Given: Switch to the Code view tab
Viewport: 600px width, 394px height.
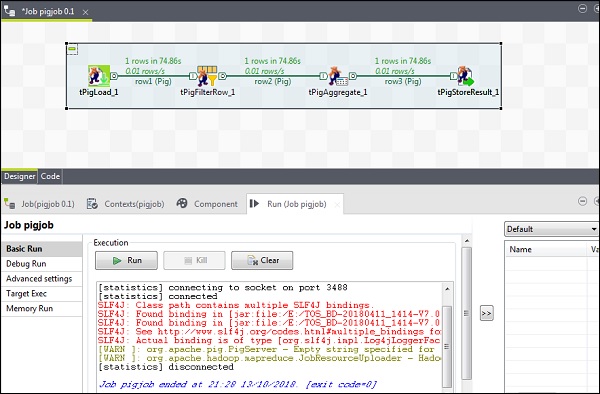Looking at the screenshot, I should (50, 176).
